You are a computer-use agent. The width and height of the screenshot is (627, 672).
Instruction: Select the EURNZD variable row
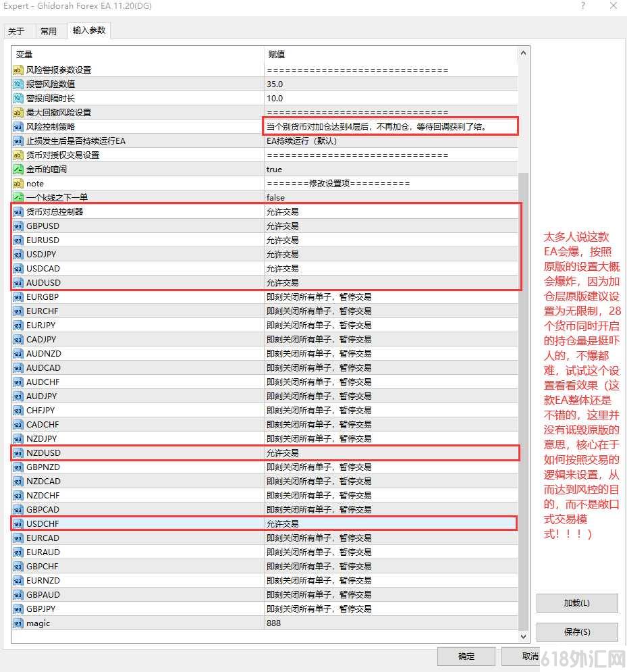pos(265,580)
